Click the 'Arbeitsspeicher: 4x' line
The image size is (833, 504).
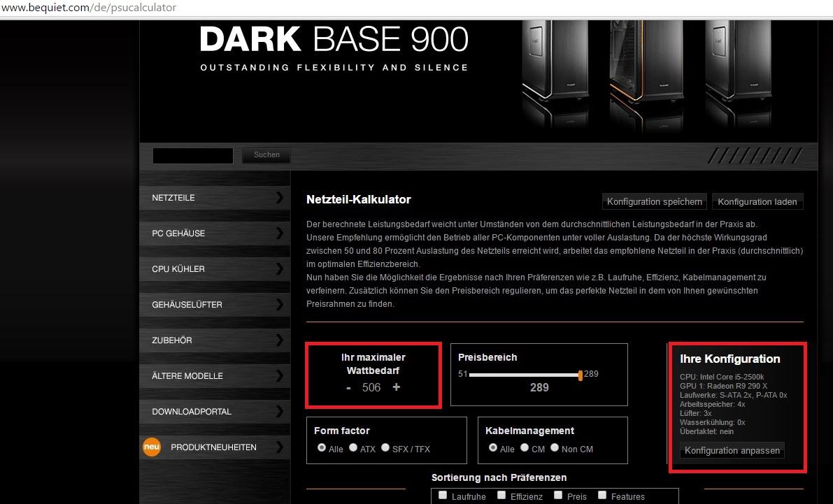(713, 404)
